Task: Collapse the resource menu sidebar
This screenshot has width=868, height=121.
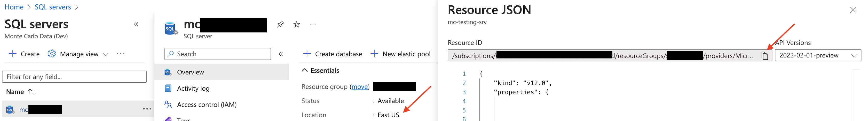Action: (x=281, y=54)
